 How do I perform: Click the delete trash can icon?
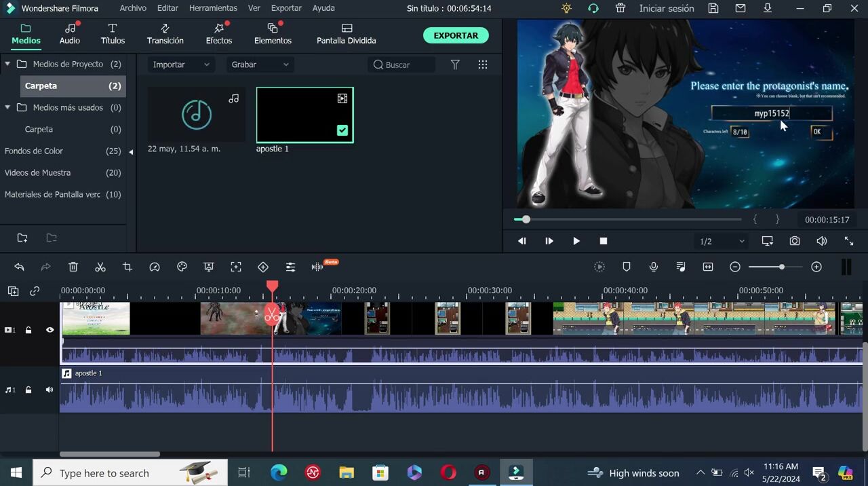(x=73, y=267)
